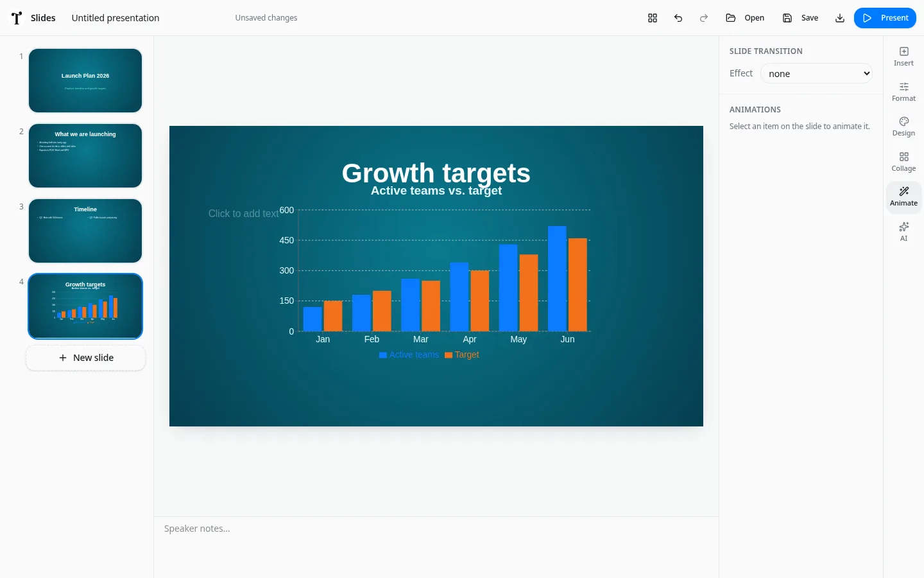
Task: Add a New slide
Action: tap(86, 358)
